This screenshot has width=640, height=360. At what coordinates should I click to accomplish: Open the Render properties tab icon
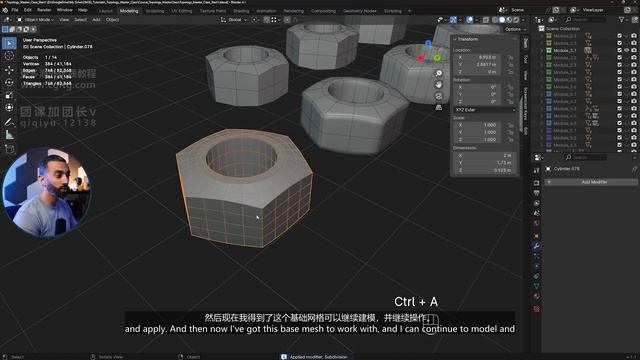pyautogui.click(x=536, y=183)
